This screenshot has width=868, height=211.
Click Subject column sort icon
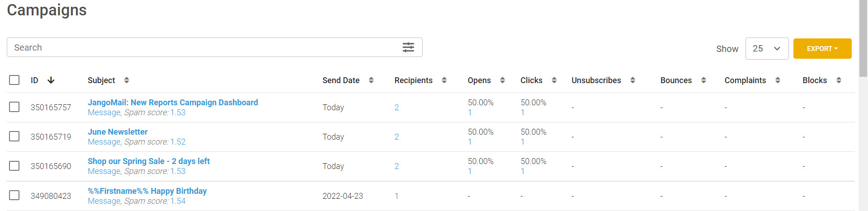tap(127, 80)
